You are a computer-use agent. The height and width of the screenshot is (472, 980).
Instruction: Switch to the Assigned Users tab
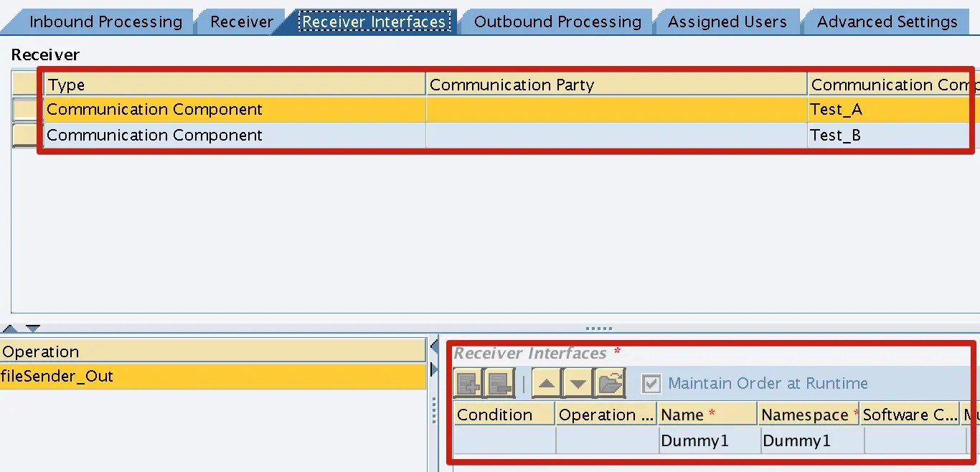[x=727, y=22]
